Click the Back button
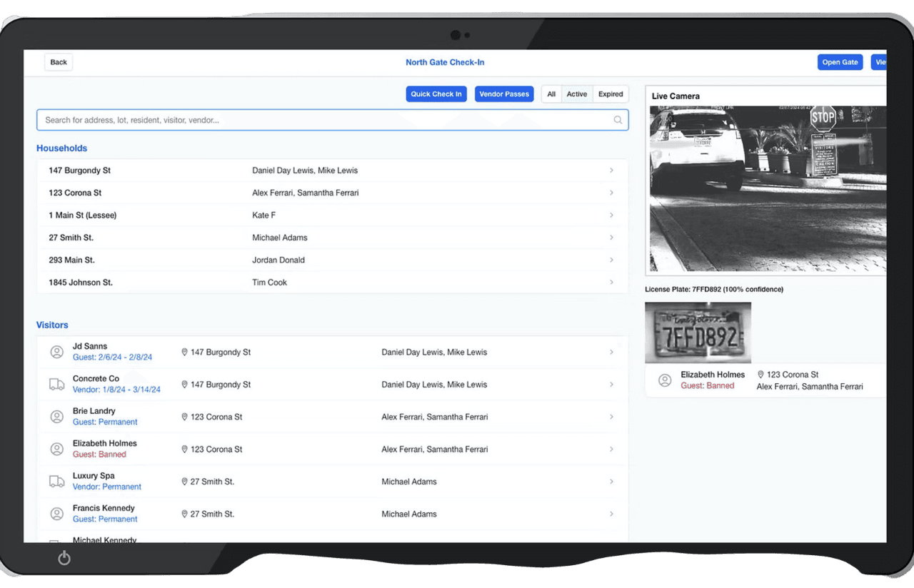This screenshot has width=914, height=588. [59, 62]
